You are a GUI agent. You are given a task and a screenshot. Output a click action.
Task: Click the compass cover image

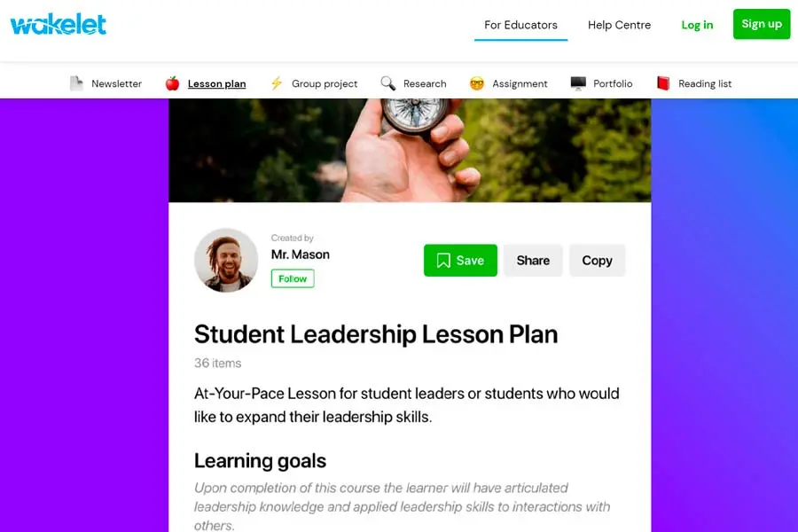click(x=410, y=150)
